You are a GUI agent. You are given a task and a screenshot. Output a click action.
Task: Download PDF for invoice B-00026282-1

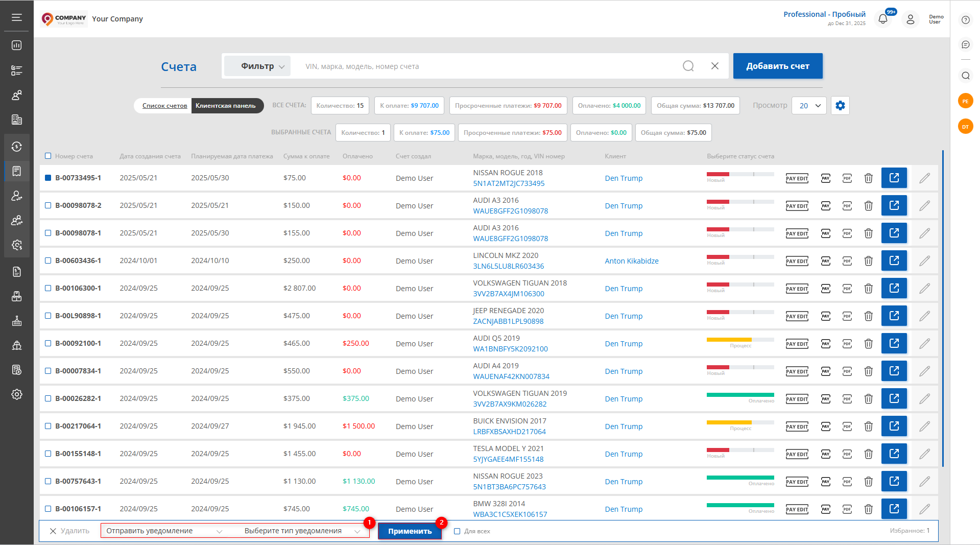click(x=847, y=399)
